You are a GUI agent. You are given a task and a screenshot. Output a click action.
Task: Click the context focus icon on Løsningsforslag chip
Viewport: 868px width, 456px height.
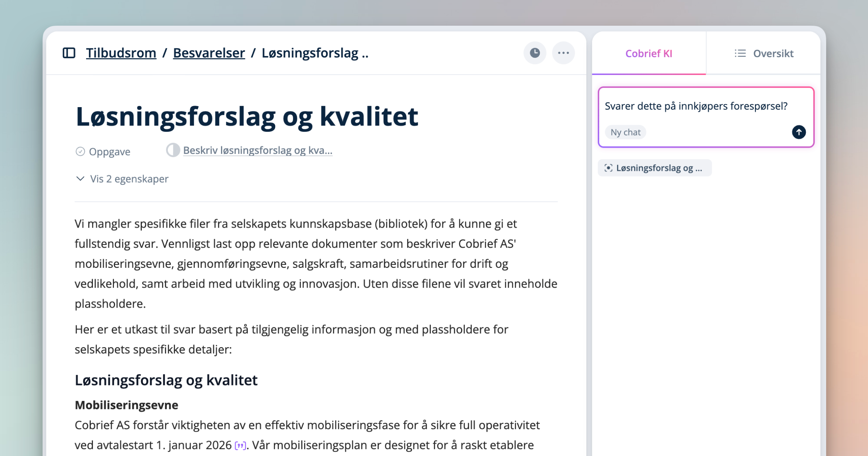point(608,168)
